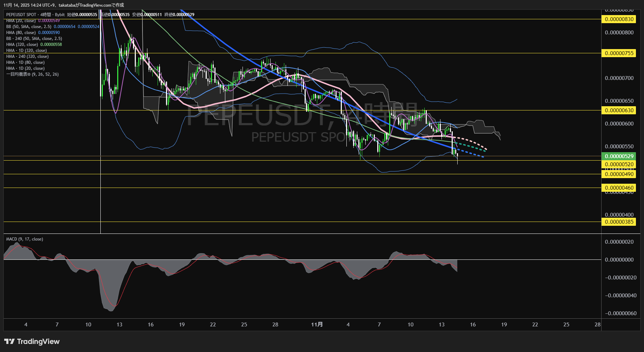Click the yellow 0.00000830 price label
This screenshot has width=644, height=352.
(x=619, y=19)
